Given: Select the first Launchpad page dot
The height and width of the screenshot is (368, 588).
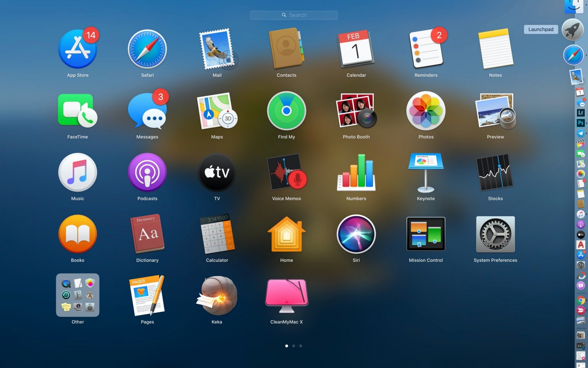Looking at the screenshot, I should [287, 346].
